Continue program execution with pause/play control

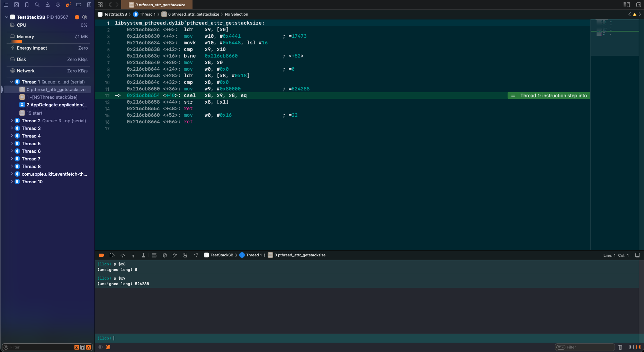[x=112, y=255]
